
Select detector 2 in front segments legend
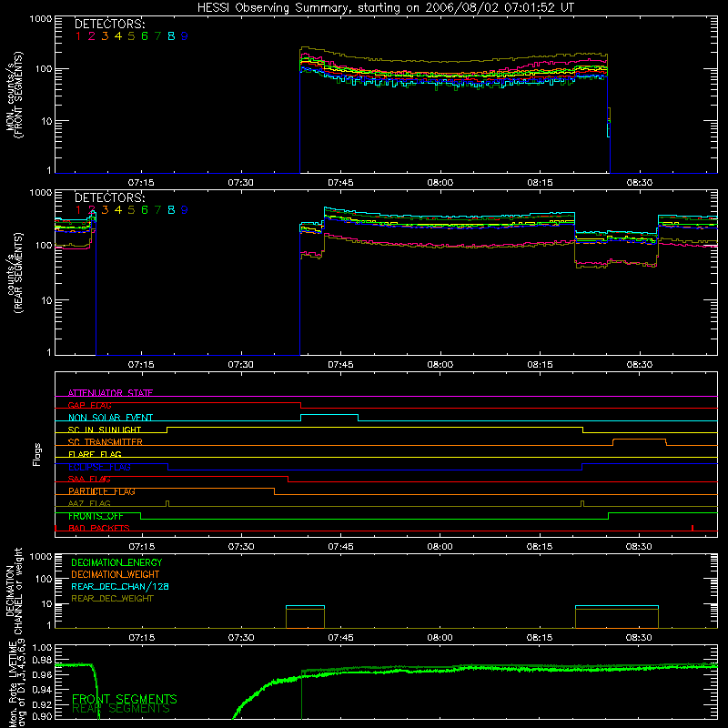pyautogui.click(x=92, y=36)
